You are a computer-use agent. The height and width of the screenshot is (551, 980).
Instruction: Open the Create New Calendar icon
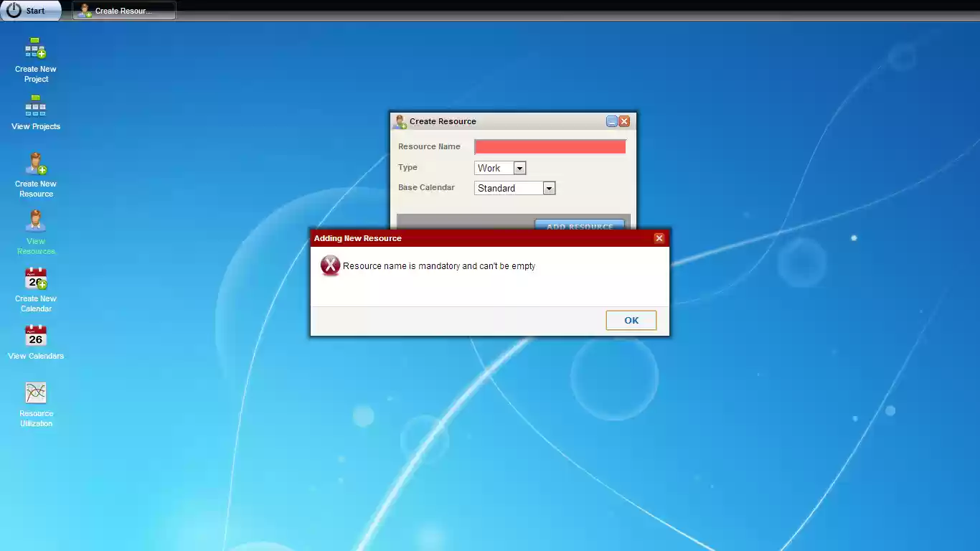click(34, 278)
